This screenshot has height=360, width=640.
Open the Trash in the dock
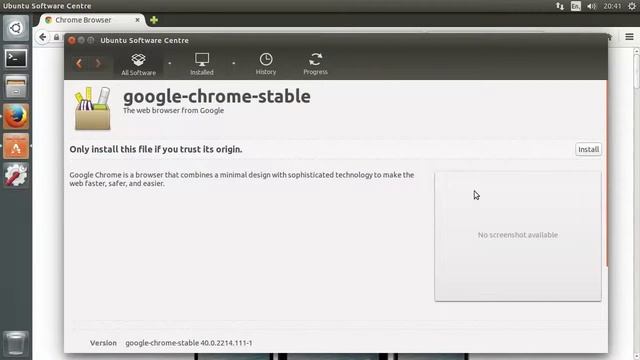pyautogui.click(x=16, y=343)
